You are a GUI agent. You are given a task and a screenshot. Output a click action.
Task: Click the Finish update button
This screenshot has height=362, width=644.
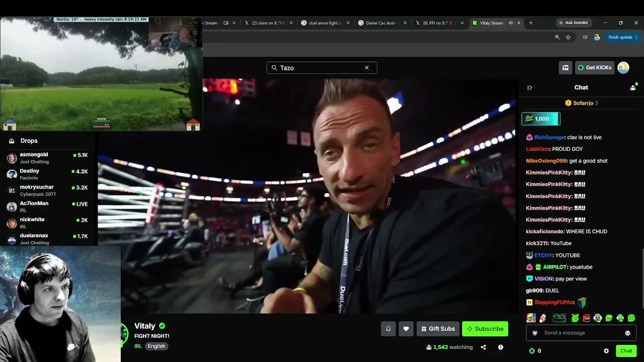[622, 37]
